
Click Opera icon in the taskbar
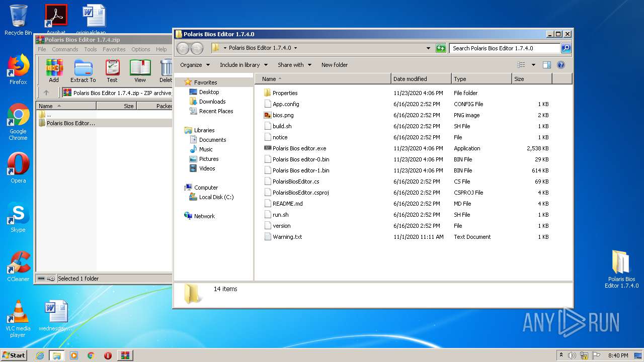[x=108, y=355]
